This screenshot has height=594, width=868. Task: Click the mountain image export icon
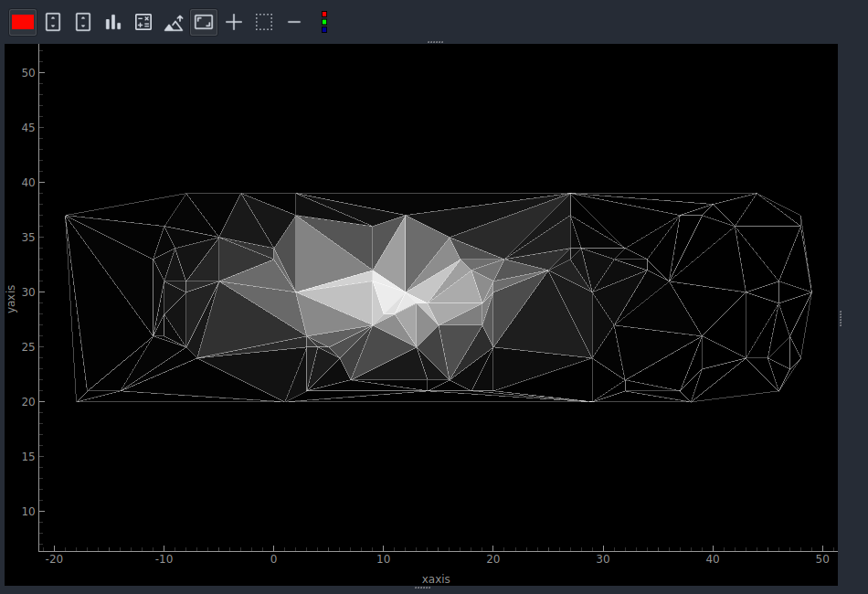[x=174, y=23]
